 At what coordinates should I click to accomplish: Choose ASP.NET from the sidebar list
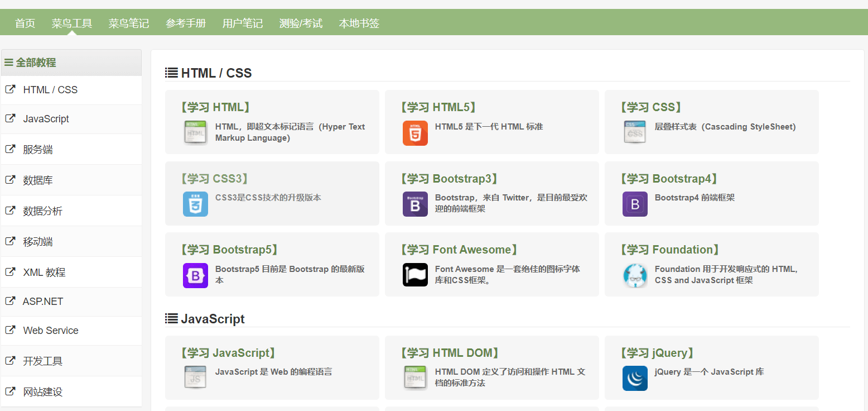(x=43, y=302)
